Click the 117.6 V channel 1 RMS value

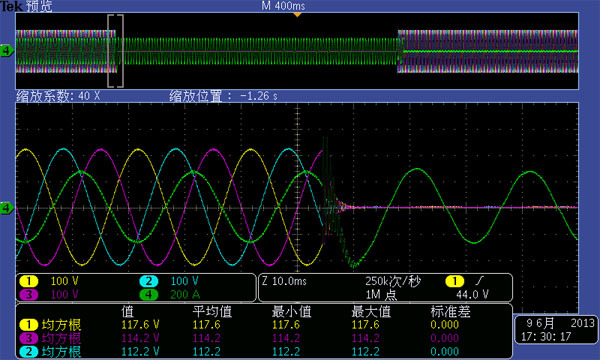pos(140,325)
